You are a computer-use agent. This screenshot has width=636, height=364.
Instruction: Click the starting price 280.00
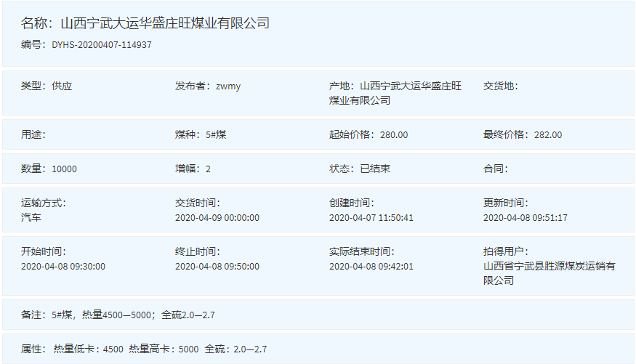(394, 135)
